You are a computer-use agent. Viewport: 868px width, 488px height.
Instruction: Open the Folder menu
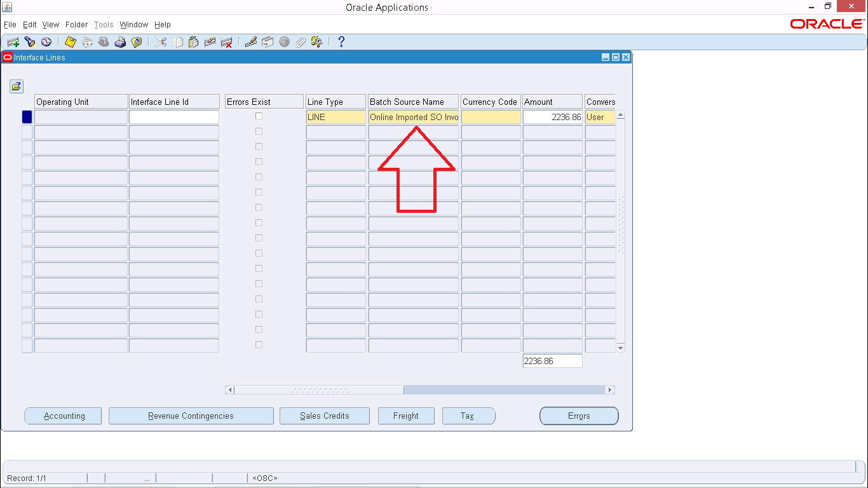point(76,25)
